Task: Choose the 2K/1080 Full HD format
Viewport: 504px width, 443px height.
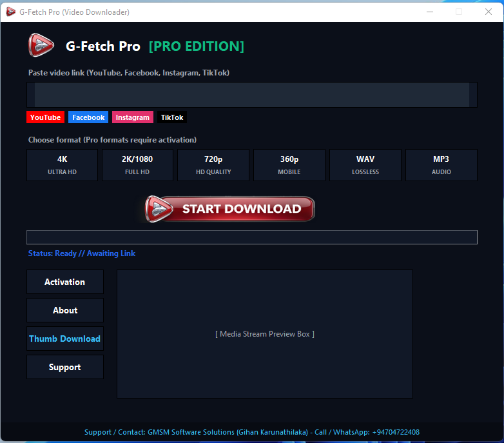Action: [137, 165]
